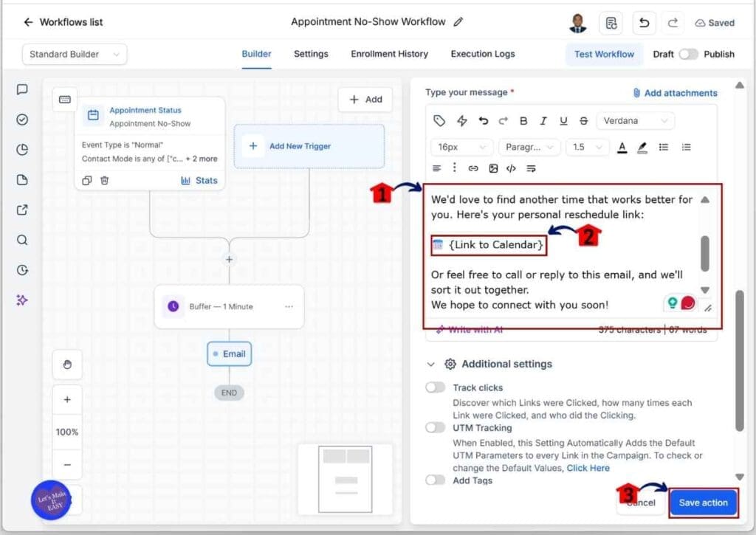756x535 pixels.
Task: Zoom out the canvas
Action: pyautogui.click(x=67, y=465)
